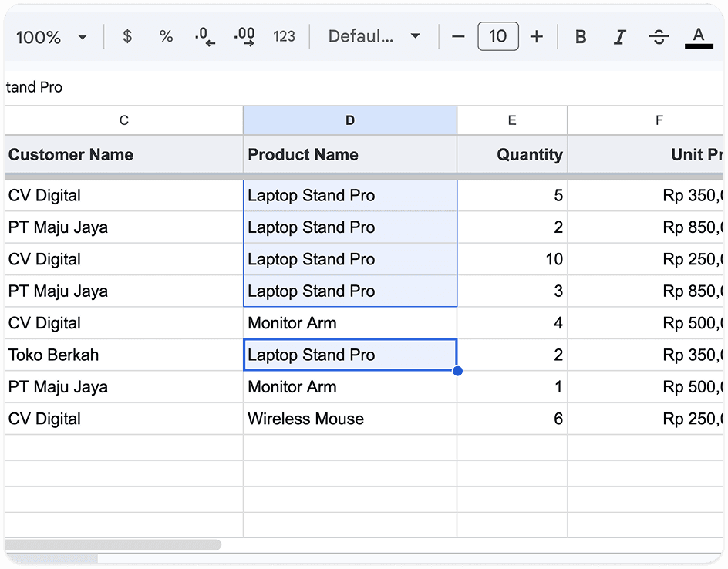Grab the fill handle on the active cell

pyautogui.click(x=457, y=371)
